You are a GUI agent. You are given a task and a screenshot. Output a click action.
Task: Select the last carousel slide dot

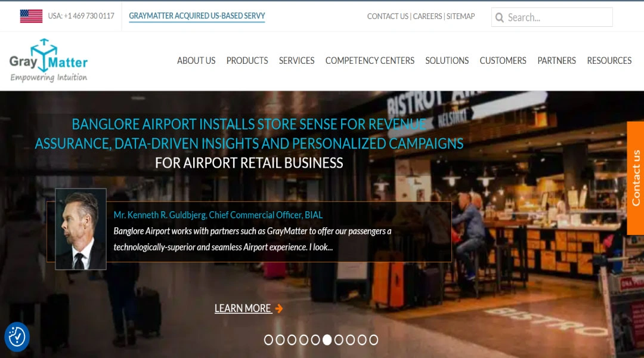click(x=373, y=340)
